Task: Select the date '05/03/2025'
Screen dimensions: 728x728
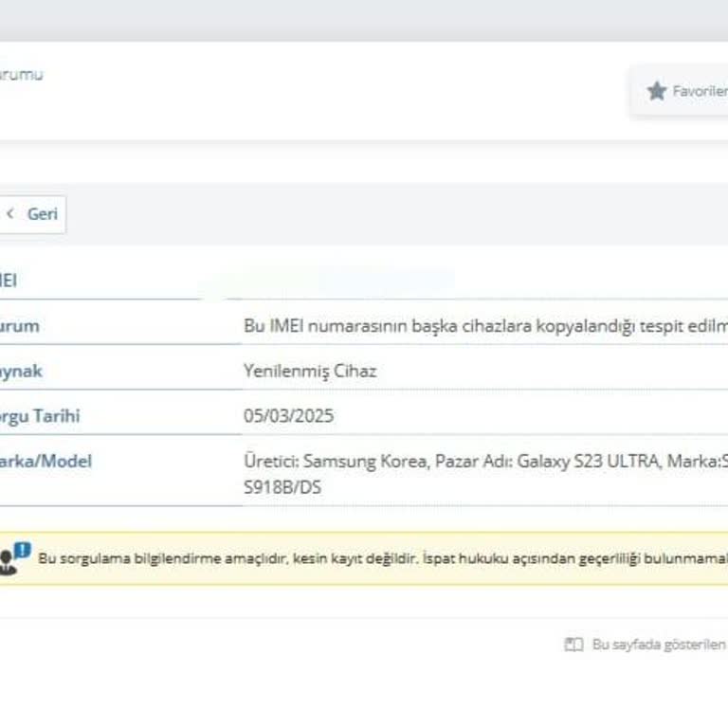Action: coord(289,416)
